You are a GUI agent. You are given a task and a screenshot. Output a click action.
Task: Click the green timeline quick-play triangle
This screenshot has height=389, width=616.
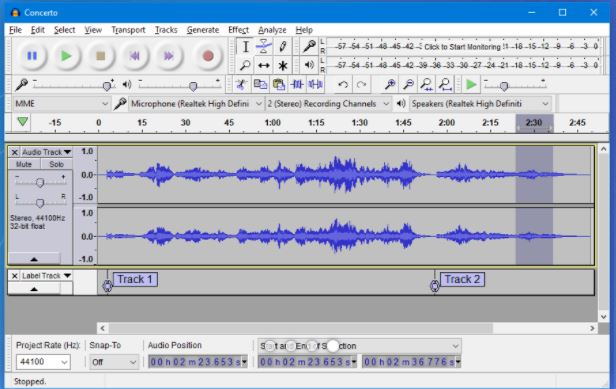click(x=22, y=121)
